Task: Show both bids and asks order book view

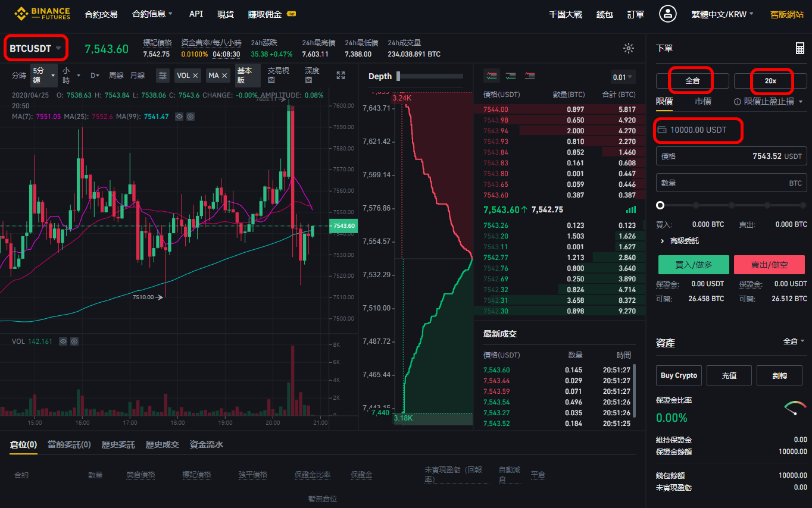Action: (492, 76)
